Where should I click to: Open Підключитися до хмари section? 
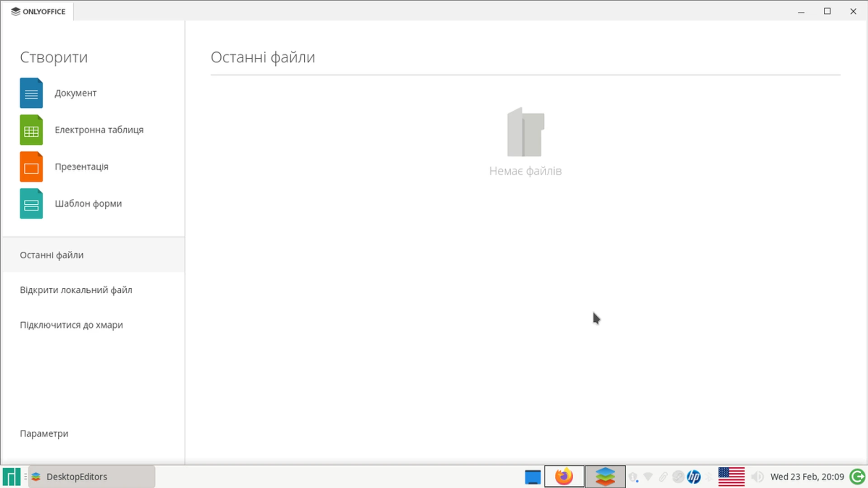(93, 325)
